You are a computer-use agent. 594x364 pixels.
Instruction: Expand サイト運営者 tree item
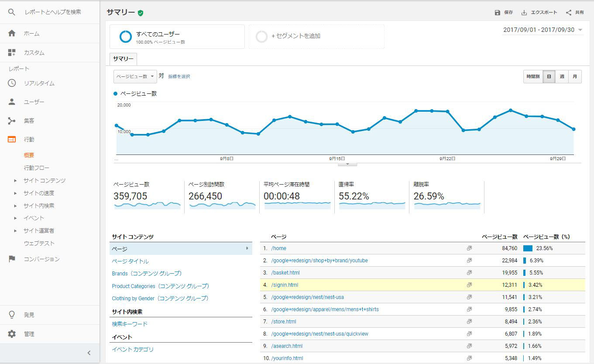tap(15, 230)
